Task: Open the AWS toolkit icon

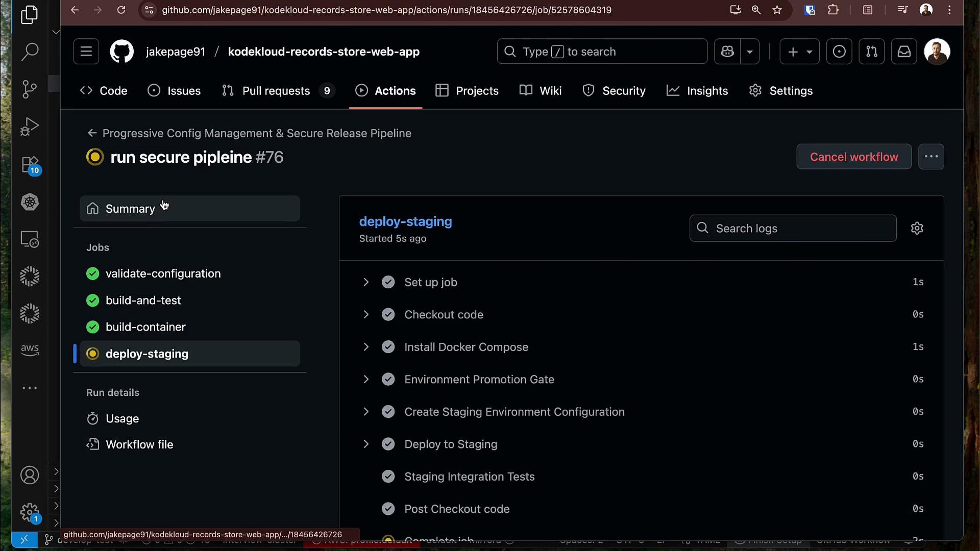Action: (x=30, y=350)
